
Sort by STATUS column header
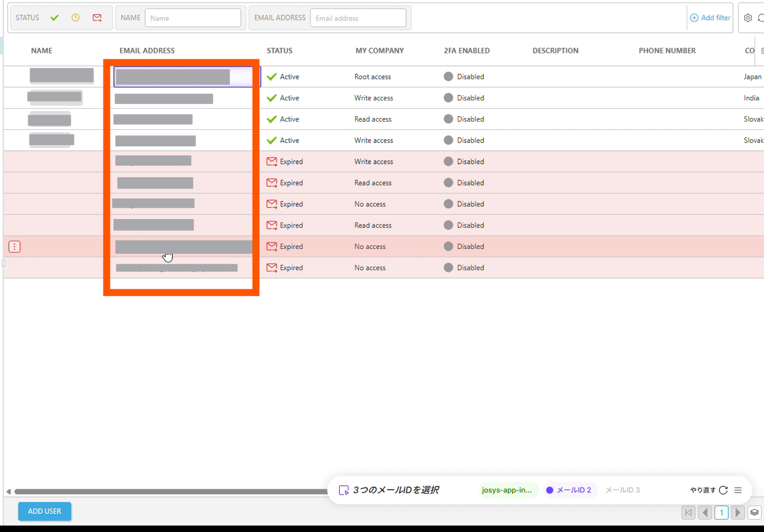279,51
